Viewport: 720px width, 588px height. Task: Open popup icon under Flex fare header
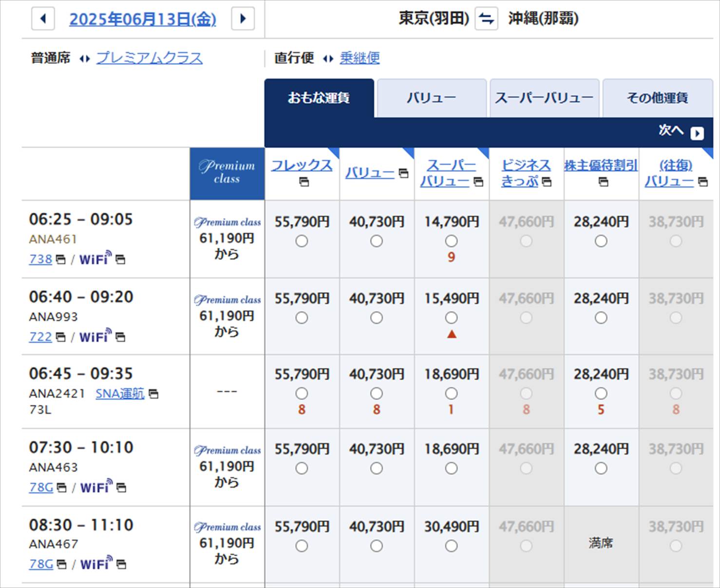click(304, 182)
